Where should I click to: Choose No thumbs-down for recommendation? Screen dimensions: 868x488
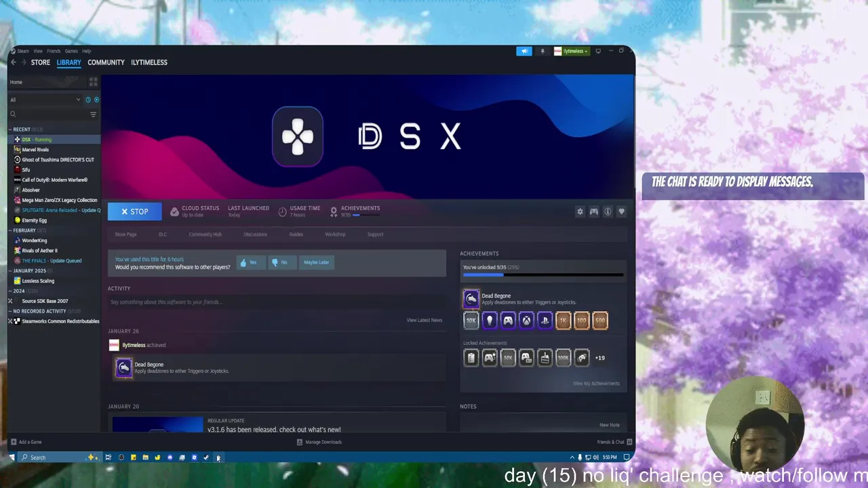(x=282, y=262)
